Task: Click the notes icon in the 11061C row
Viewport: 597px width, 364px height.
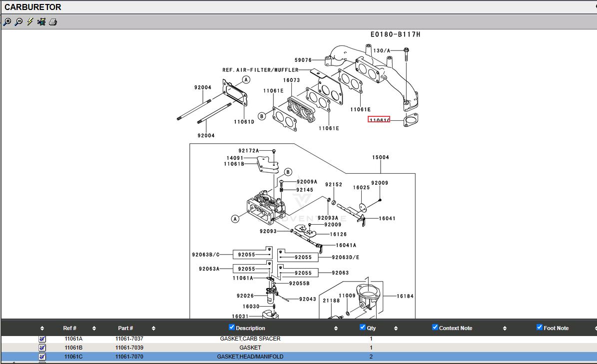Action: [42, 357]
